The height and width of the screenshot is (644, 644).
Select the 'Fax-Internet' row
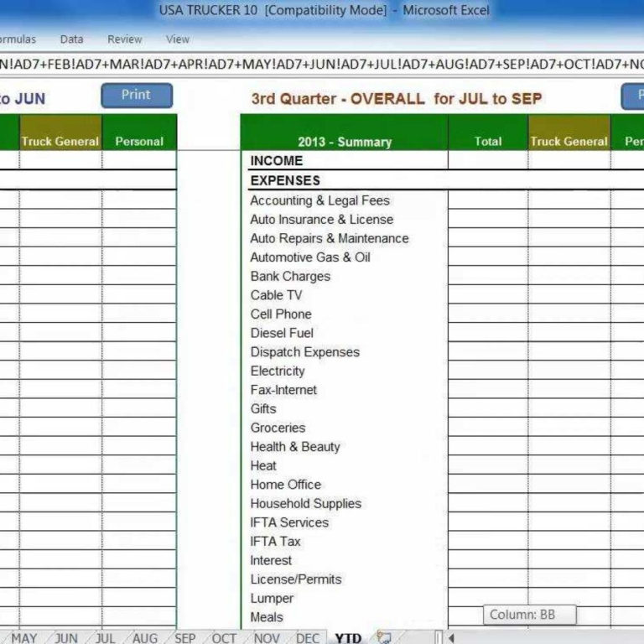pos(283,390)
